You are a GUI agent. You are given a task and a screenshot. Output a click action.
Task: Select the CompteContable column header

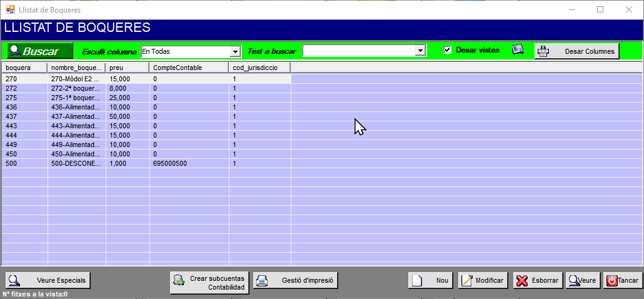(189, 68)
